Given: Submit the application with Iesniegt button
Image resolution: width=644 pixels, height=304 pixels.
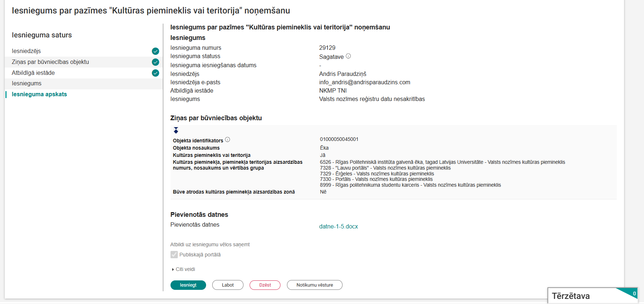Looking at the screenshot, I should pyautogui.click(x=188, y=285).
